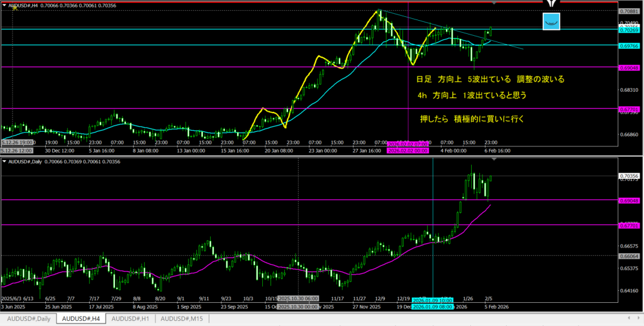
Task: Click the blue smiley face icon
Action: [551, 21]
